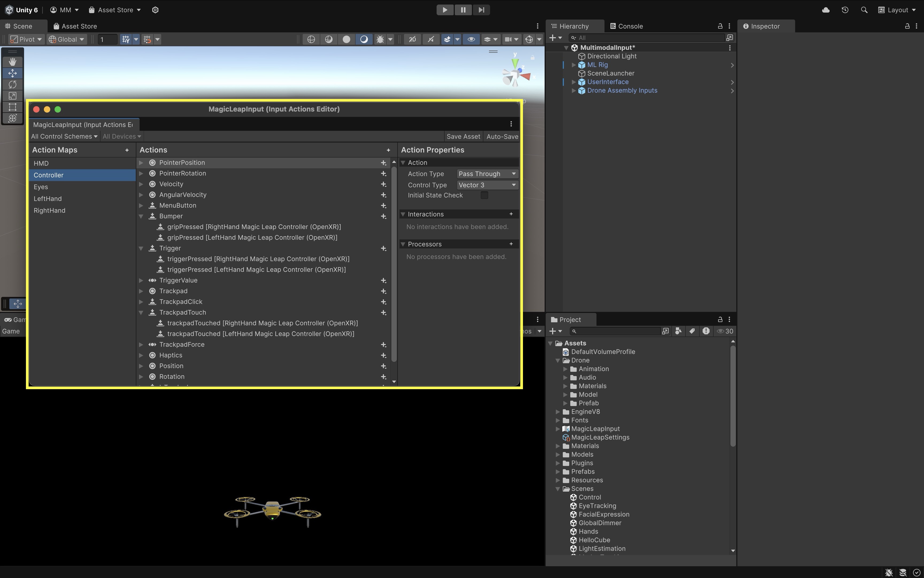
Task: Open the All Control Schemes dropdown
Action: (64, 136)
